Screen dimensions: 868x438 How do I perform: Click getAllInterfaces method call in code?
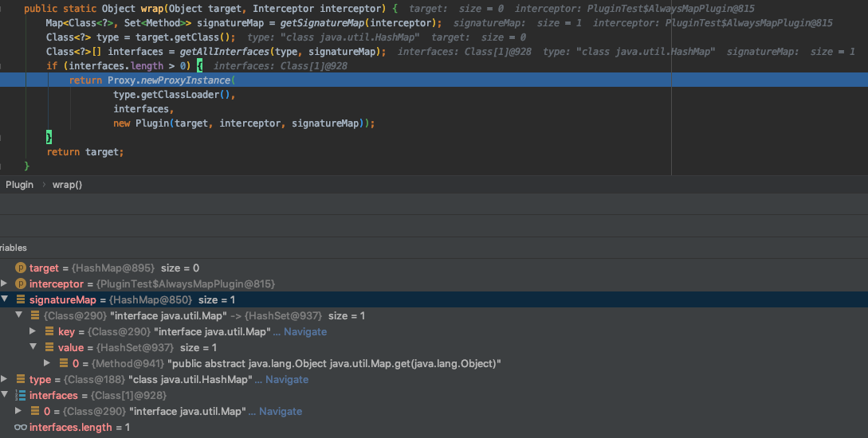(x=224, y=52)
